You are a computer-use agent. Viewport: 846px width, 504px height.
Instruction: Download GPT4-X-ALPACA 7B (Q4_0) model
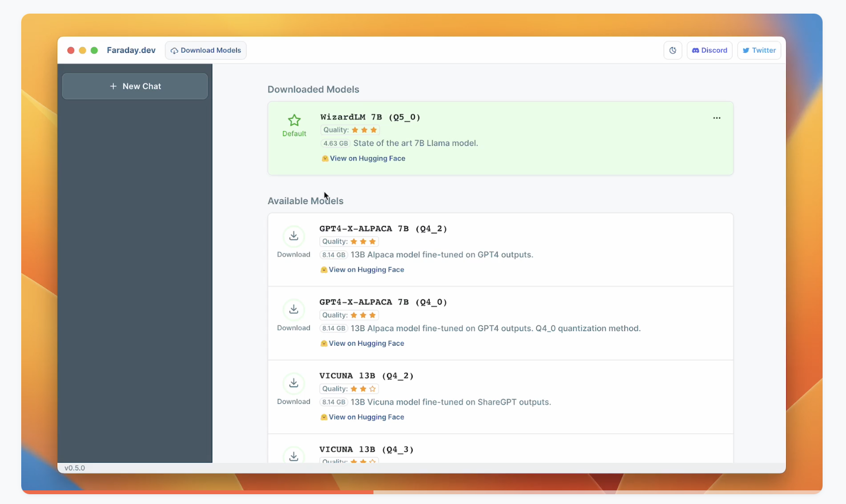pos(293,310)
